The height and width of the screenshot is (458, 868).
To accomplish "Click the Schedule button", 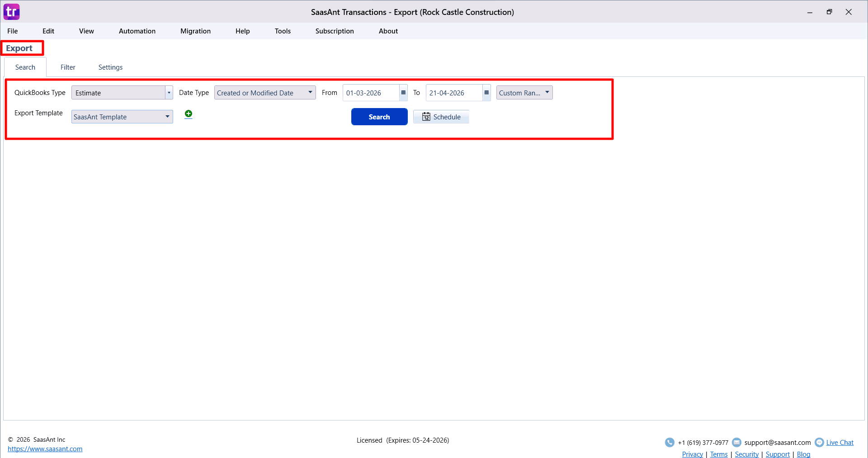I will point(441,117).
